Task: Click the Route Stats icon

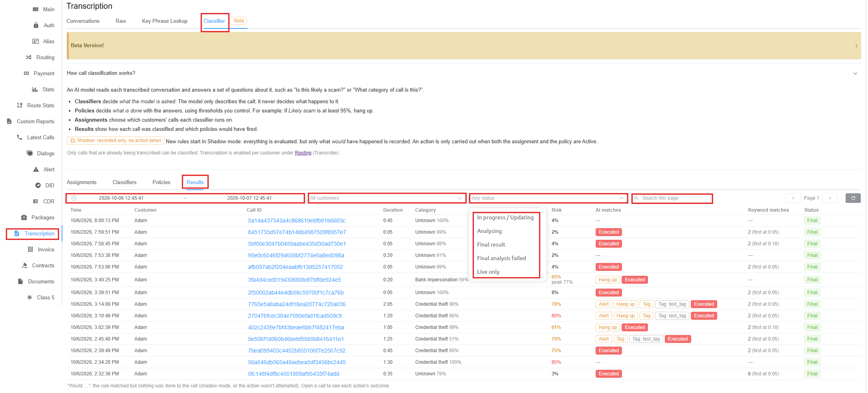Action: pyautogui.click(x=20, y=105)
